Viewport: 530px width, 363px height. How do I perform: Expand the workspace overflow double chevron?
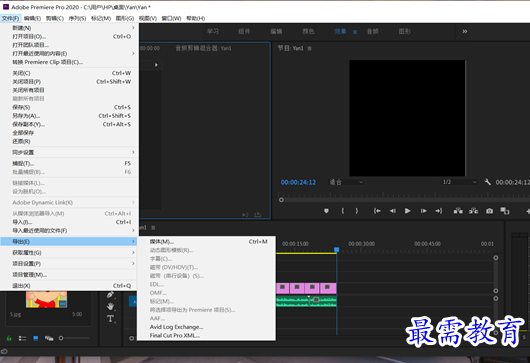coord(465,31)
